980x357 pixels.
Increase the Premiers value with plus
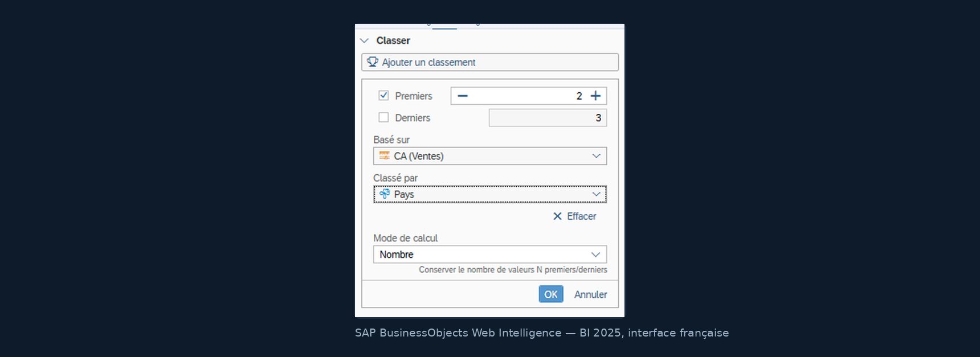595,96
